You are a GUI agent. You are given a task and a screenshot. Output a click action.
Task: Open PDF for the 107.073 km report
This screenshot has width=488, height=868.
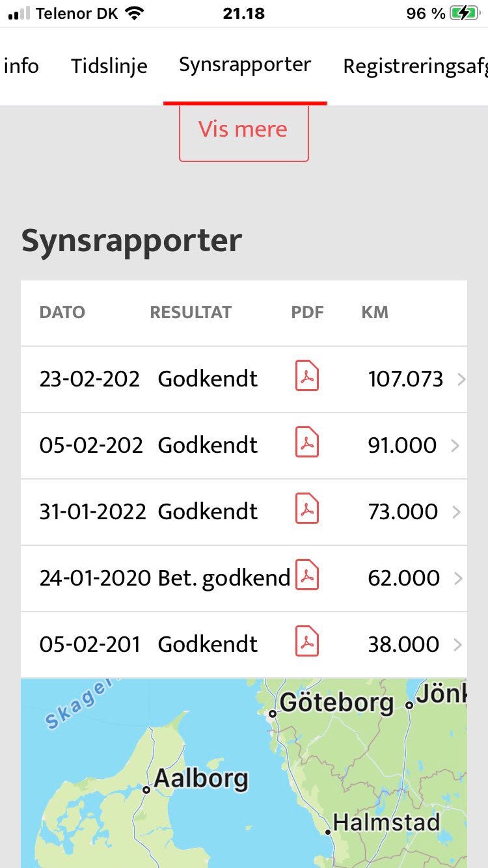(x=307, y=378)
